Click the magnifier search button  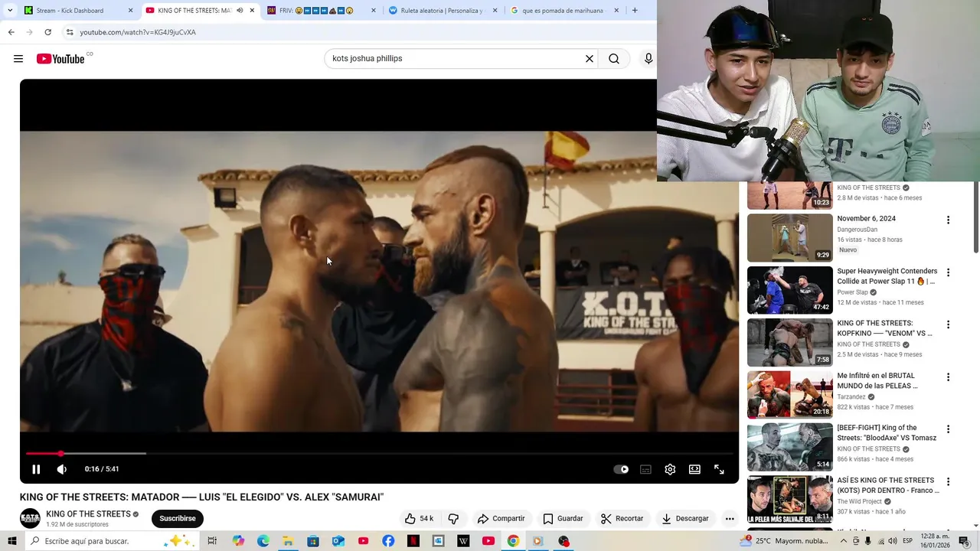coord(614,59)
